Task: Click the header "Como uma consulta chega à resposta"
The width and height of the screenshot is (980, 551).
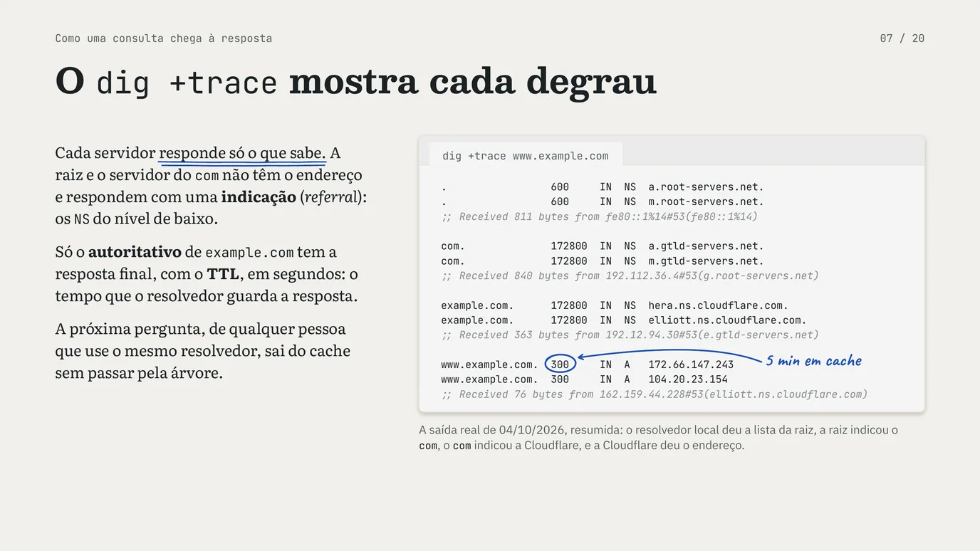Action: (x=164, y=38)
